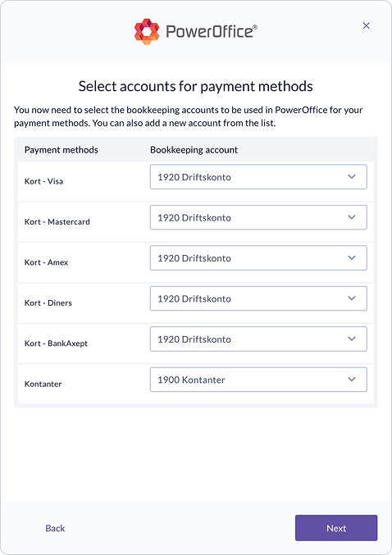Click chevron arrow in Kort - Amex row

pos(352,257)
